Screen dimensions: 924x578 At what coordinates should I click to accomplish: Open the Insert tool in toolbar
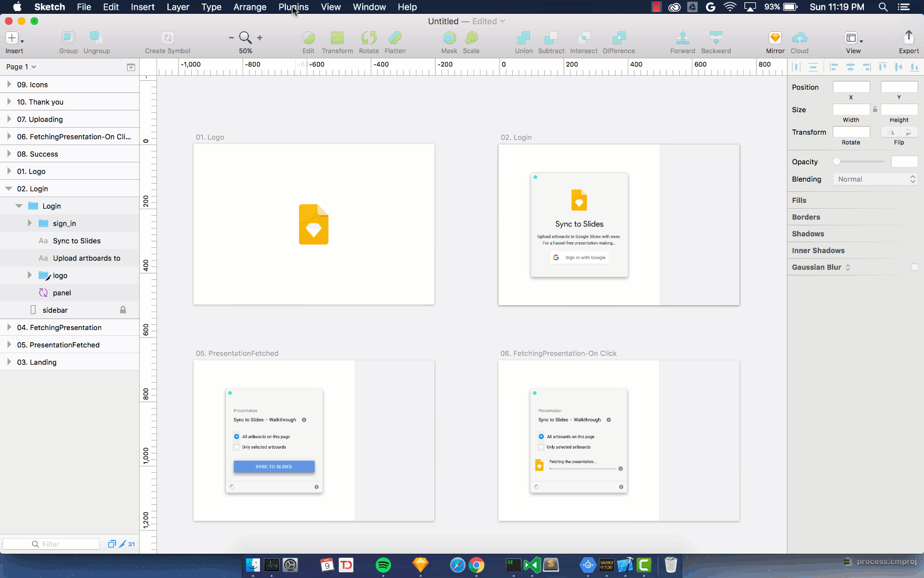pos(12,38)
